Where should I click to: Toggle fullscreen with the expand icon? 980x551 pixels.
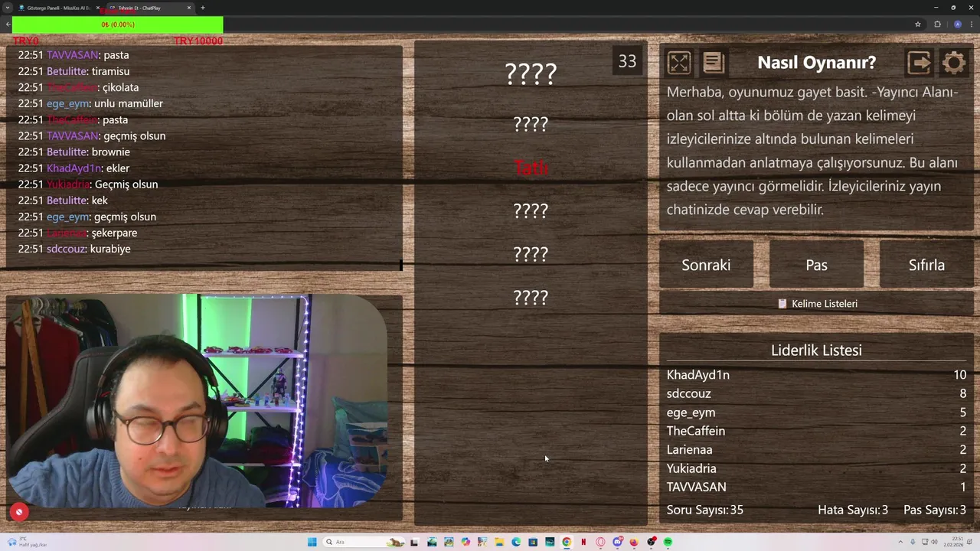point(678,62)
